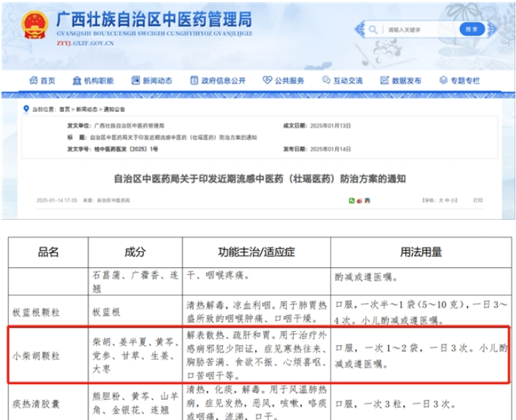Open the 机构职能 navigation menu
This screenshot has height=420, width=516.
[93, 81]
